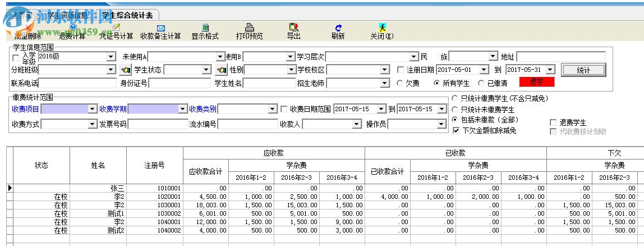Select 包括未缴款（全部） radio option

coord(454,120)
